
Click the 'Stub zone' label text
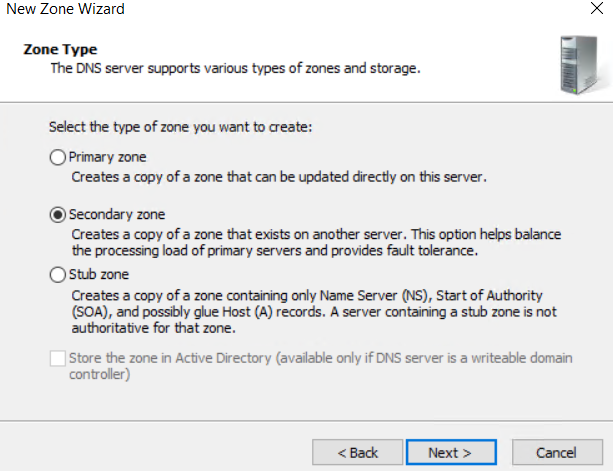[x=99, y=274]
